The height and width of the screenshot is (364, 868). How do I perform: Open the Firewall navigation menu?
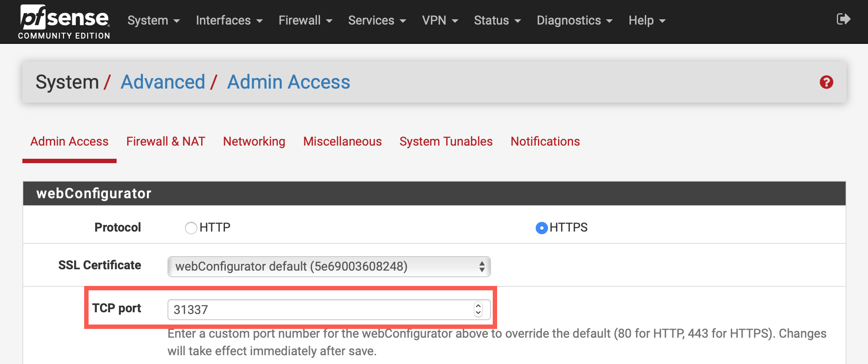tap(305, 21)
